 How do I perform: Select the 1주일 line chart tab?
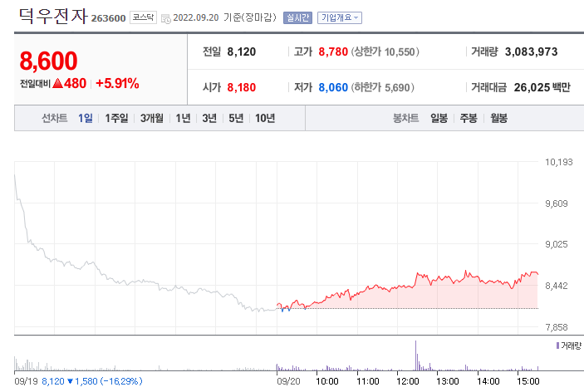point(116,118)
